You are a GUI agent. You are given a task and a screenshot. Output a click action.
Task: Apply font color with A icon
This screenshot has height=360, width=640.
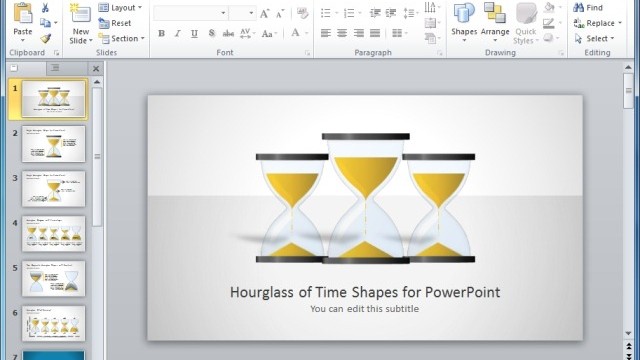pos(296,33)
